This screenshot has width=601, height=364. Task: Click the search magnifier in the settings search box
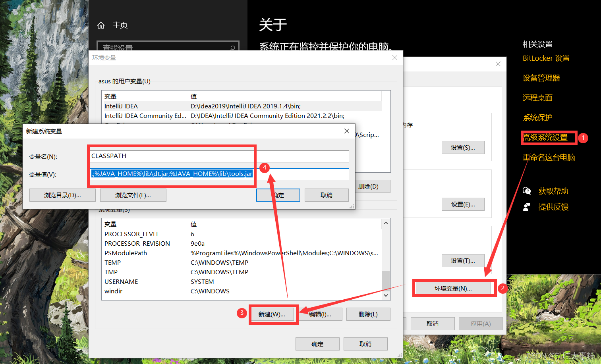coord(232,48)
